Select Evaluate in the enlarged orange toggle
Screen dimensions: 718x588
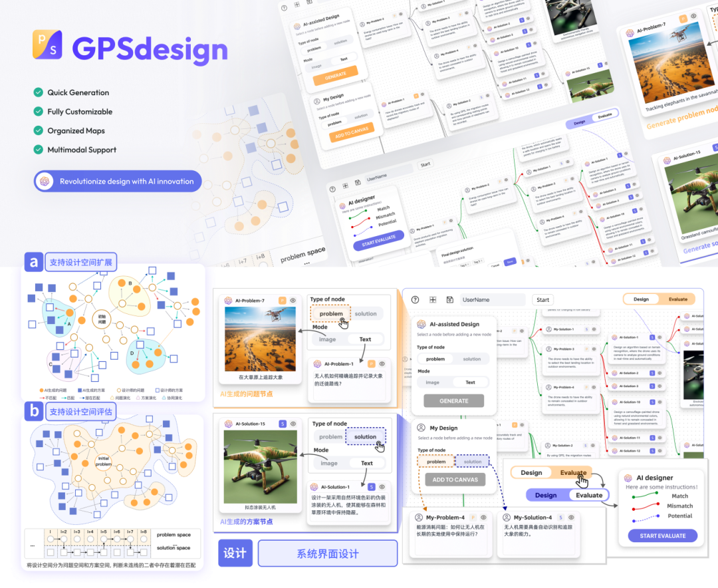573,472
